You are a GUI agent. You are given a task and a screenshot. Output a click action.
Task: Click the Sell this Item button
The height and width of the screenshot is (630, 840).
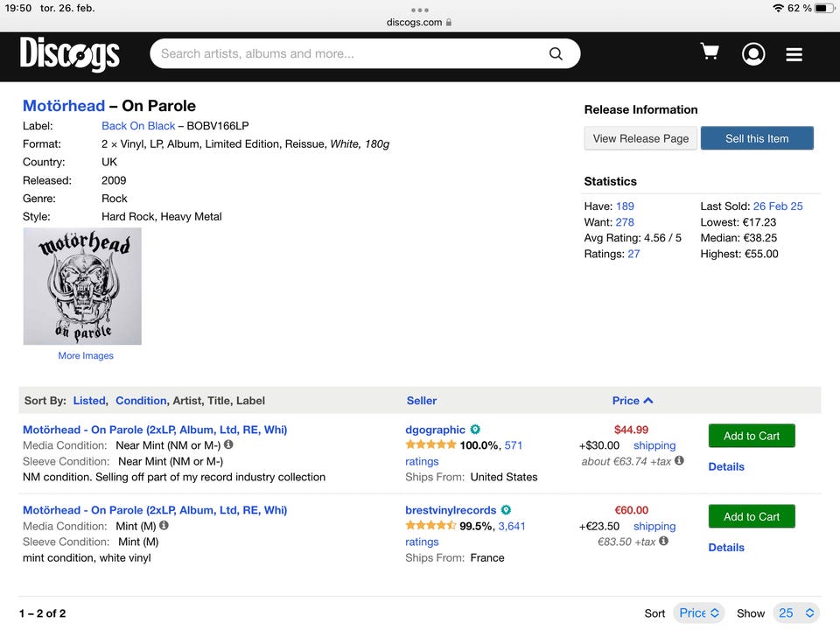[x=757, y=138]
